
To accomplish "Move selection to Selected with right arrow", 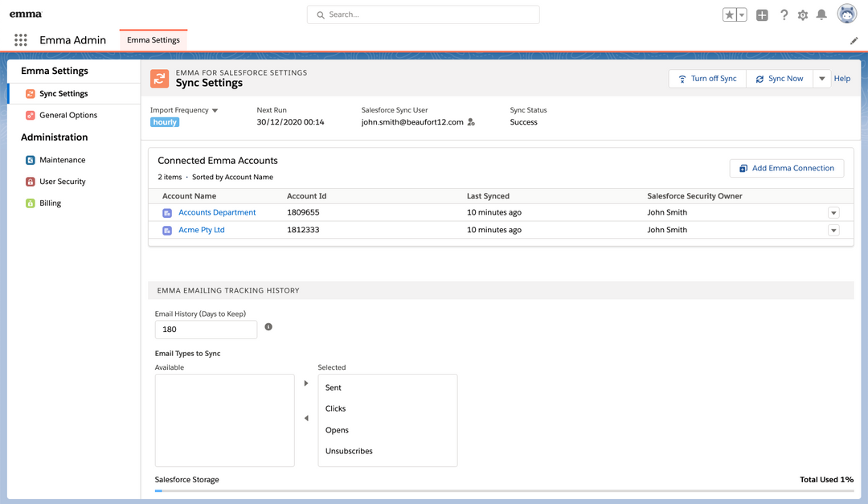I will click(306, 383).
